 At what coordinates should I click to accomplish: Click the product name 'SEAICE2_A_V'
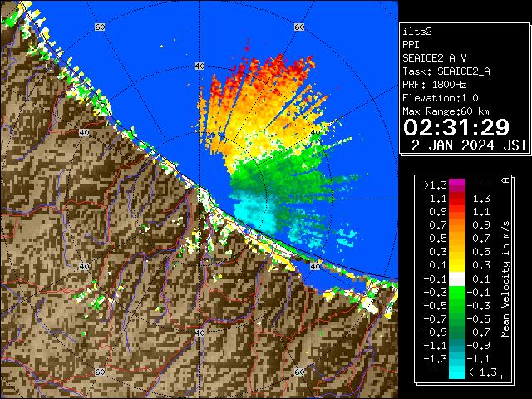tap(435, 58)
